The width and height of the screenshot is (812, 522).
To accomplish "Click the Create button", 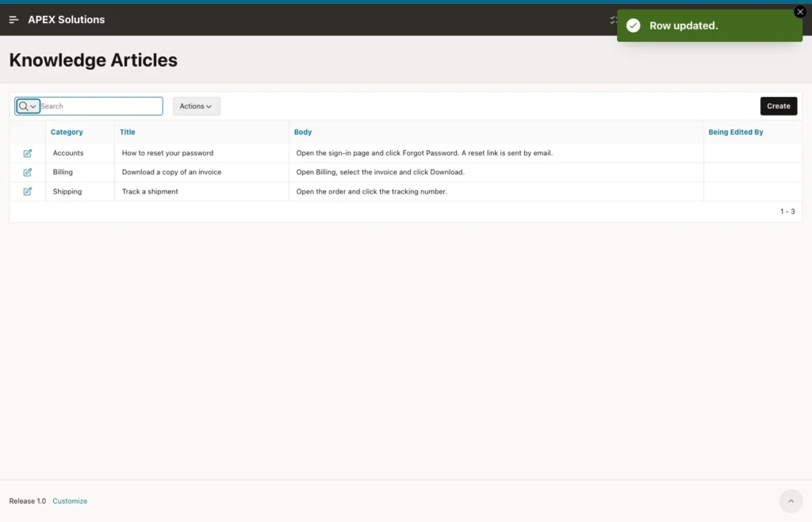I will tap(779, 106).
